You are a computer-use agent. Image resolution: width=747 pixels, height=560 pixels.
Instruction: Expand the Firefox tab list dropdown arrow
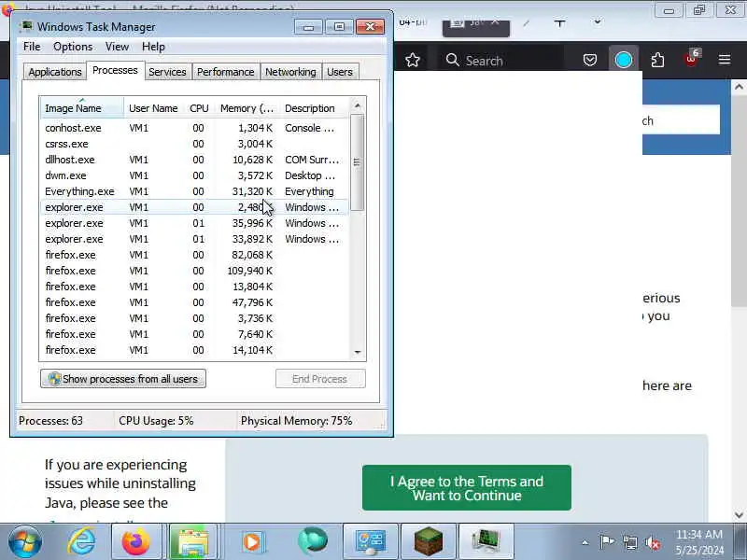pos(598,21)
